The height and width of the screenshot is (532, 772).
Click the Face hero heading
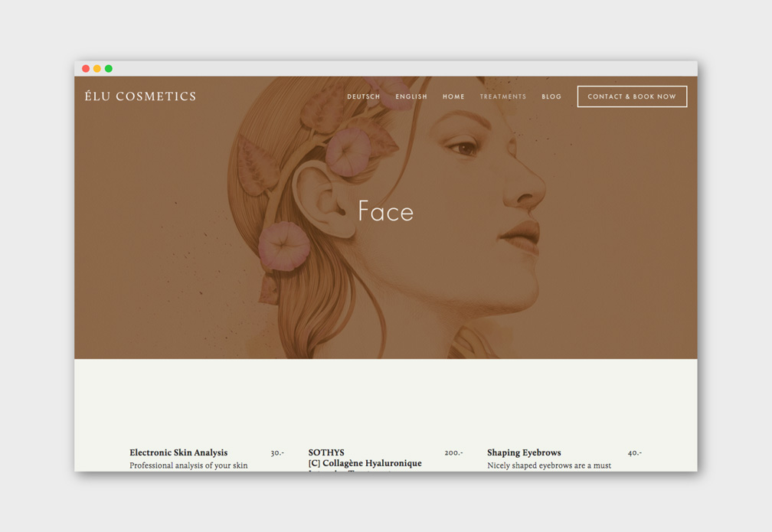[385, 211]
